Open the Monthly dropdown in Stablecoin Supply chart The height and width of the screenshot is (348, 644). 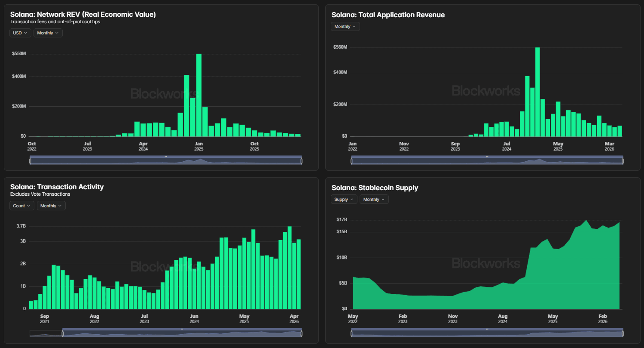374,199
